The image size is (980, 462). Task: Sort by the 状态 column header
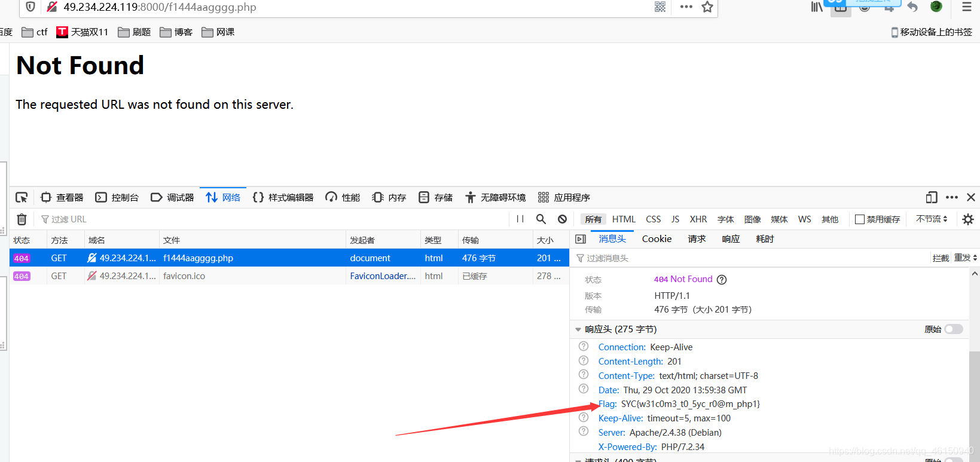pyautogui.click(x=28, y=240)
